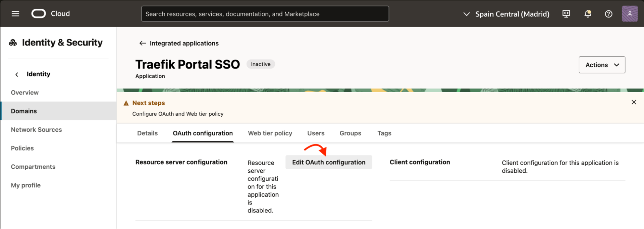The height and width of the screenshot is (229, 644).
Task: Click the 'Application' subtitle under the title
Action: point(150,76)
